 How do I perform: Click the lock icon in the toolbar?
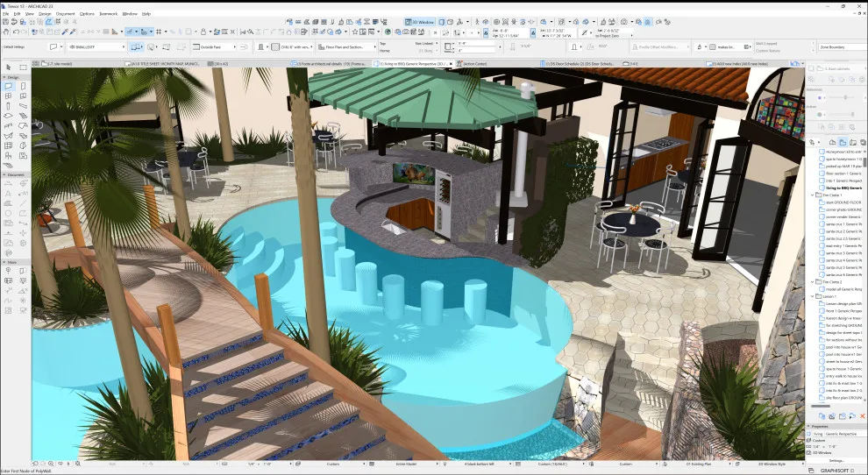coord(203,32)
